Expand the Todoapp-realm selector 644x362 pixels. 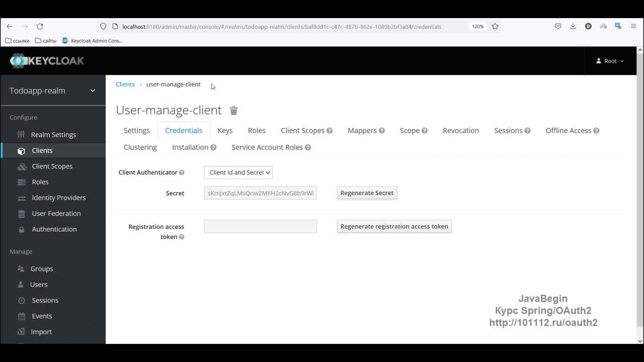(x=53, y=90)
